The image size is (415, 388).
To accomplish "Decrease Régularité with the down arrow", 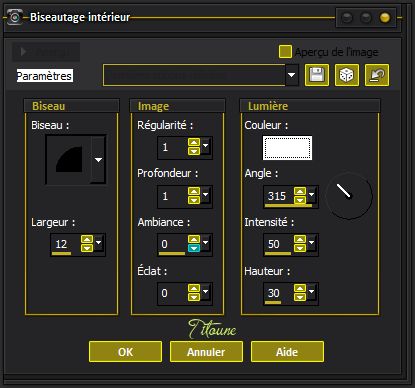I will [194, 151].
